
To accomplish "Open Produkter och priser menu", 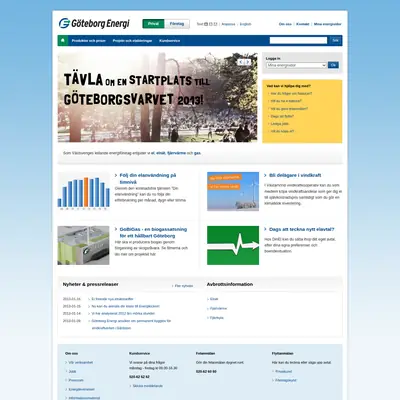I will 89,41.
